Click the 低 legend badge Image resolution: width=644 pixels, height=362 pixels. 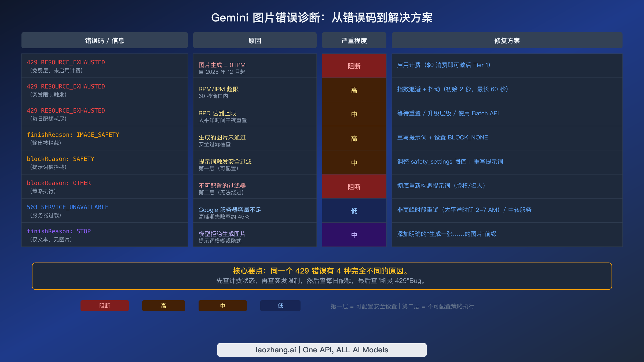(280, 306)
